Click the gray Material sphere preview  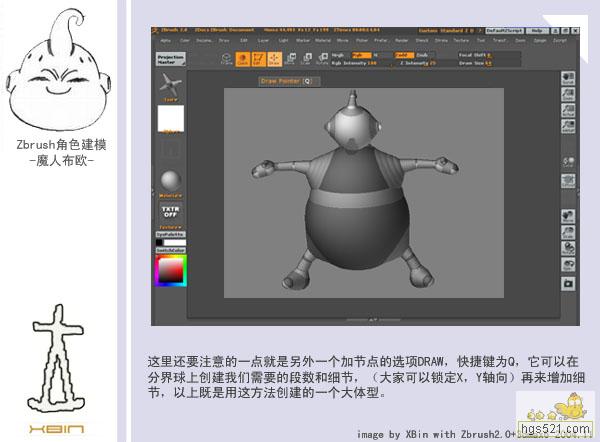pyautogui.click(x=170, y=180)
